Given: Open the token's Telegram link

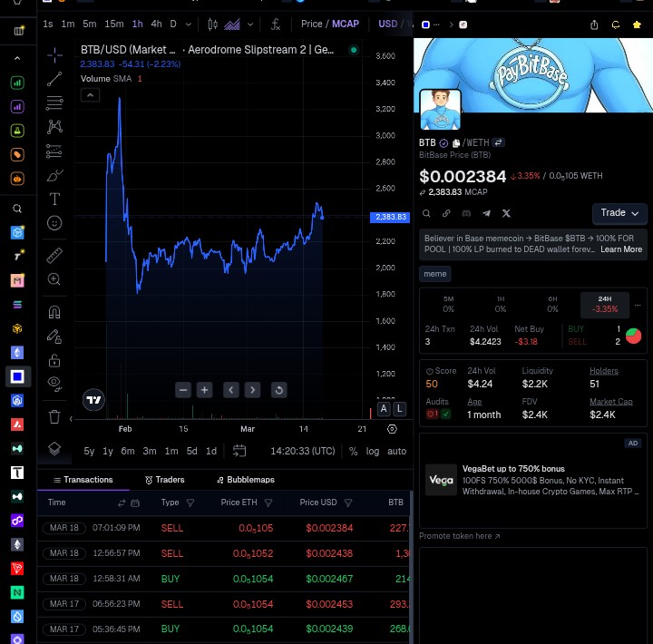Looking at the screenshot, I should tap(486, 213).
